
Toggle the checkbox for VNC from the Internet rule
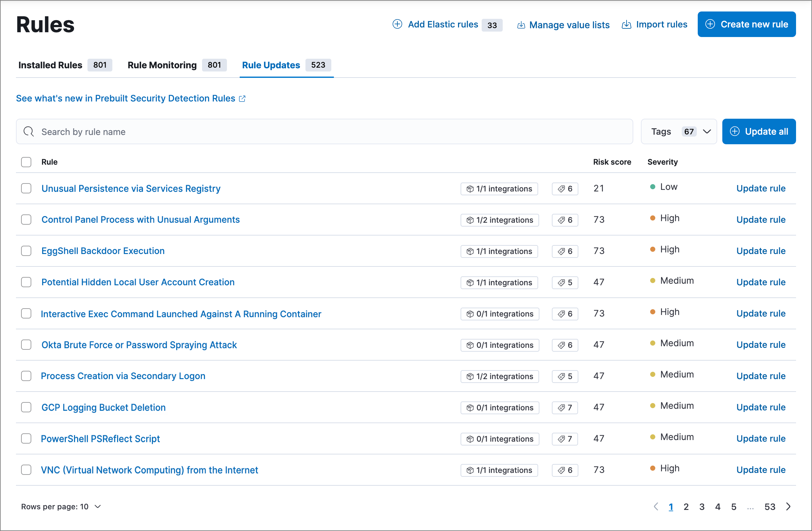(x=27, y=470)
